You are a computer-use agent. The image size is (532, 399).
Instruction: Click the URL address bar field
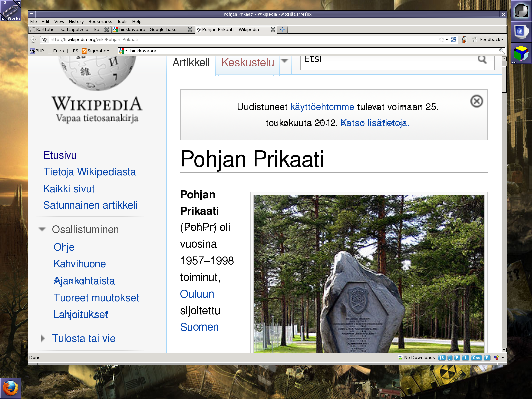(x=243, y=40)
